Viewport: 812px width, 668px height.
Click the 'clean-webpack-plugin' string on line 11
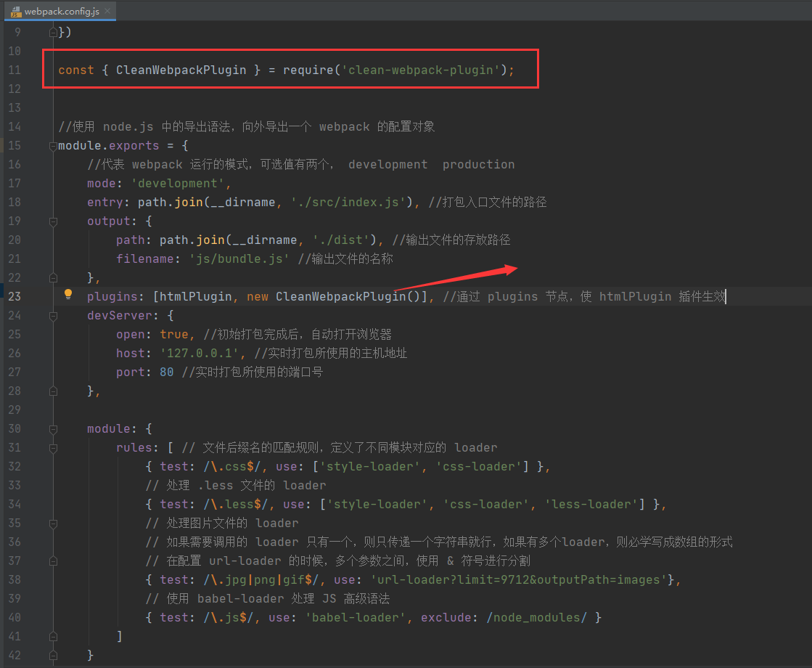pos(420,70)
